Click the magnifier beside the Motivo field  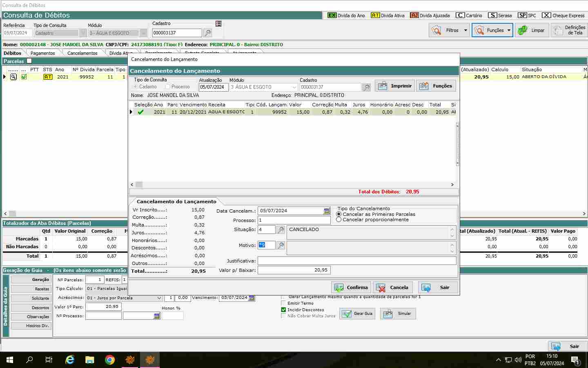281,245
